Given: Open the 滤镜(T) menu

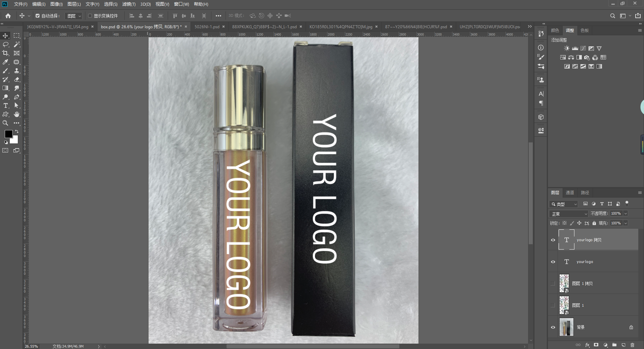Looking at the screenshot, I should tap(129, 4).
